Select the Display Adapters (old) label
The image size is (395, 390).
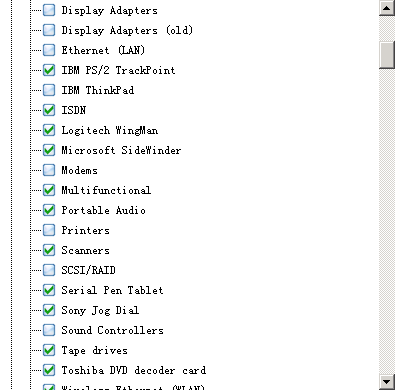click(x=127, y=31)
